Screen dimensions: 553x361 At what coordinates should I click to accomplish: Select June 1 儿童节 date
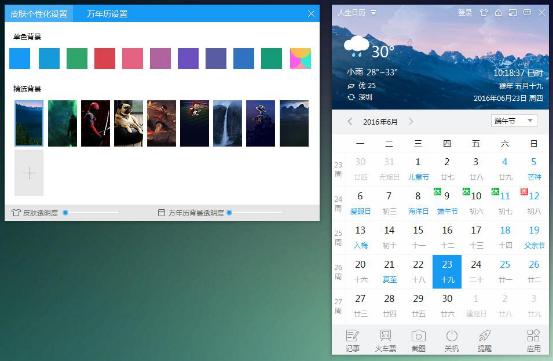click(418, 169)
